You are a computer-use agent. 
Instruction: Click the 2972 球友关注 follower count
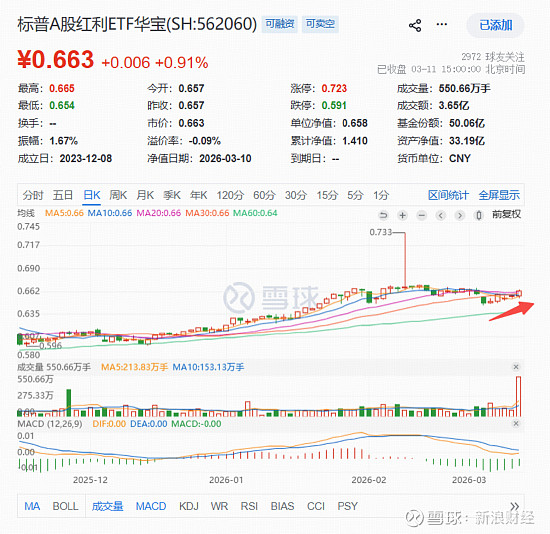[x=493, y=57]
